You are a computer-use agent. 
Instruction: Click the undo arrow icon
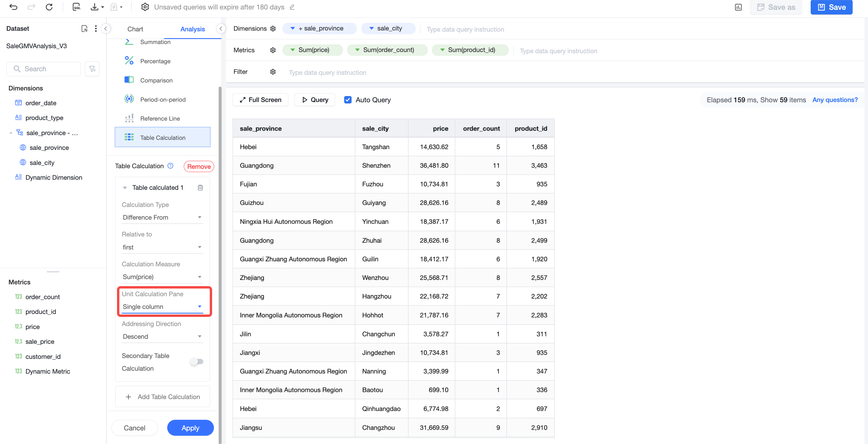[x=14, y=7]
